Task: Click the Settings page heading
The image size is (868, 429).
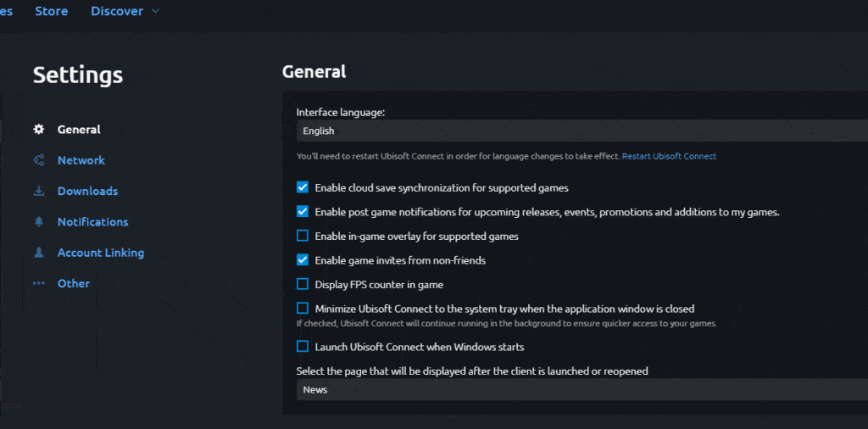Action: [78, 75]
